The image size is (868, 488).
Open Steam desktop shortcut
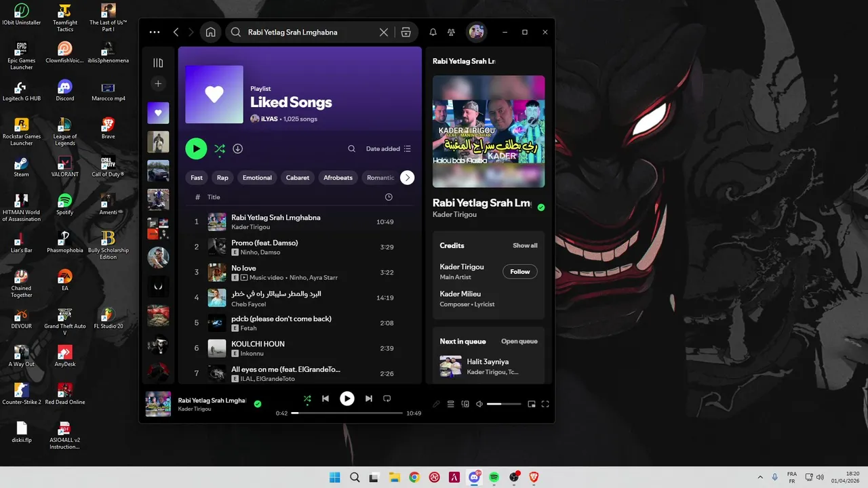coord(21,166)
